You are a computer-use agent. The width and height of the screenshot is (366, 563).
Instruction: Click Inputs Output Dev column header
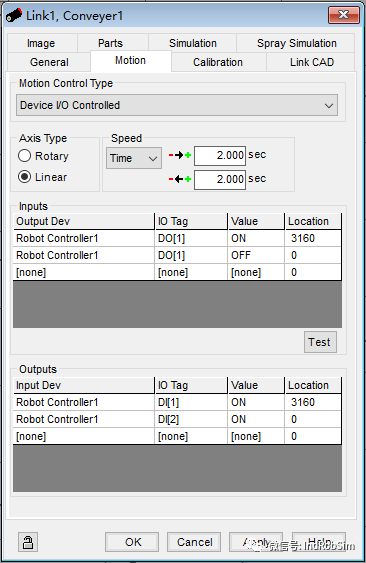[x=84, y=221]
